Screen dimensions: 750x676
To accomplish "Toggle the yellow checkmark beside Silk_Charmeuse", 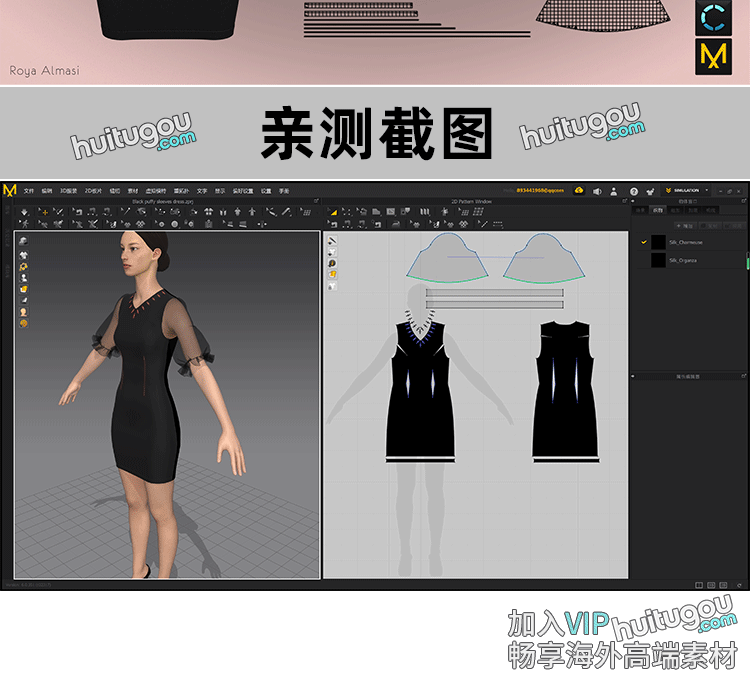I will pos(644,242).
